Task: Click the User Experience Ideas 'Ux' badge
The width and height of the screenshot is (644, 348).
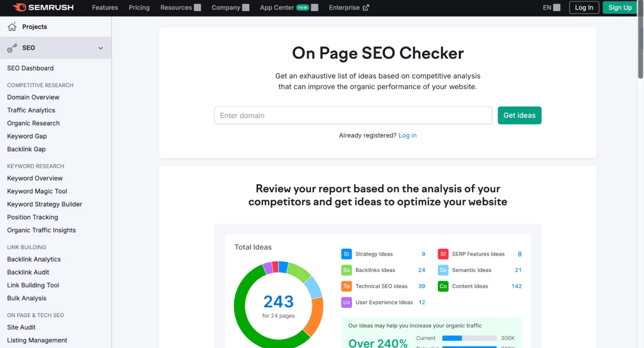Action: pos(346,302)
